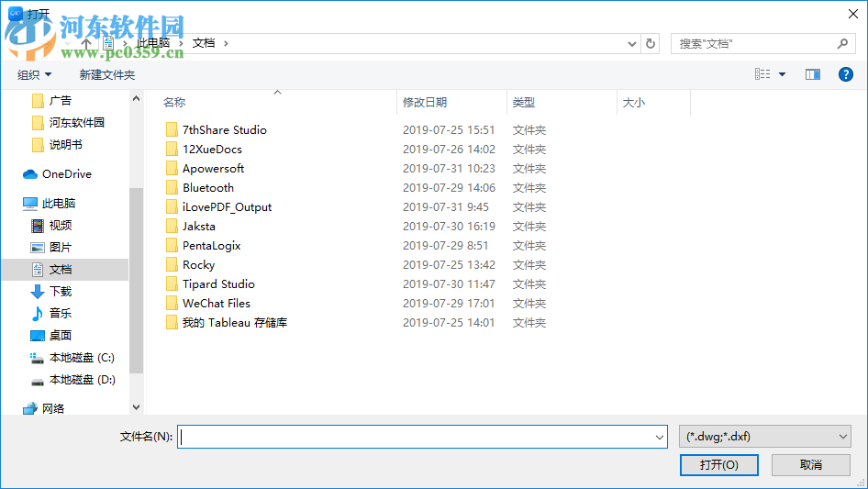This screenshot has height=489, width=868.
Task: Click folder icon of Jaksta
Action: 172,227
